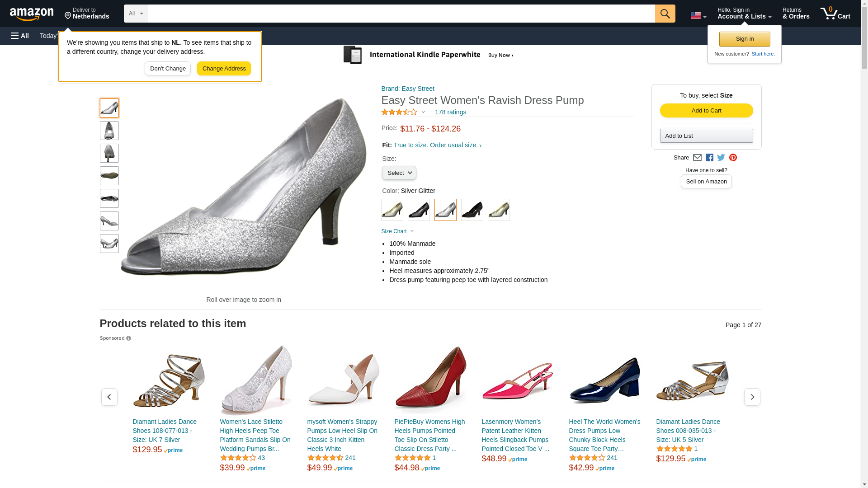This screenshot has height=488, width=868.
Task: Select the black color swatch
Action: point(472,210)
